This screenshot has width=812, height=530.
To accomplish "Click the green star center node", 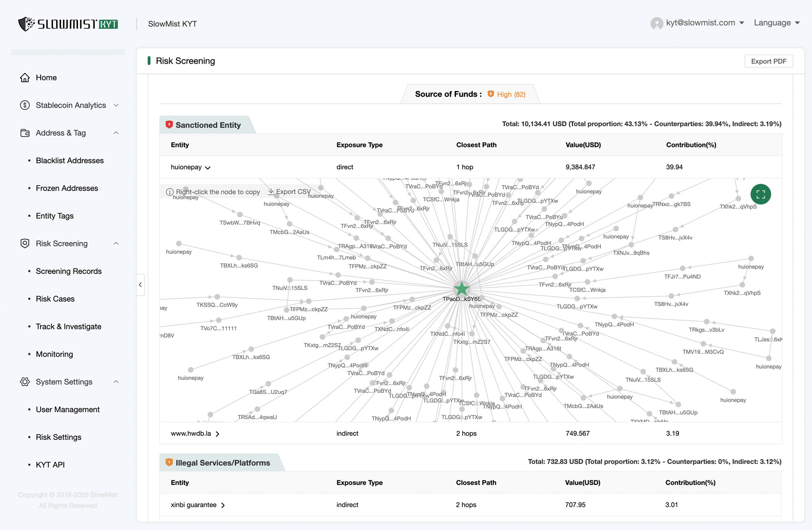I will [x=462, y=289].
